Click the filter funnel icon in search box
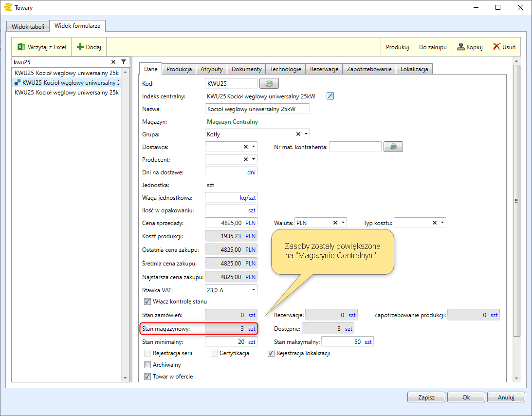 click(124, 62)
